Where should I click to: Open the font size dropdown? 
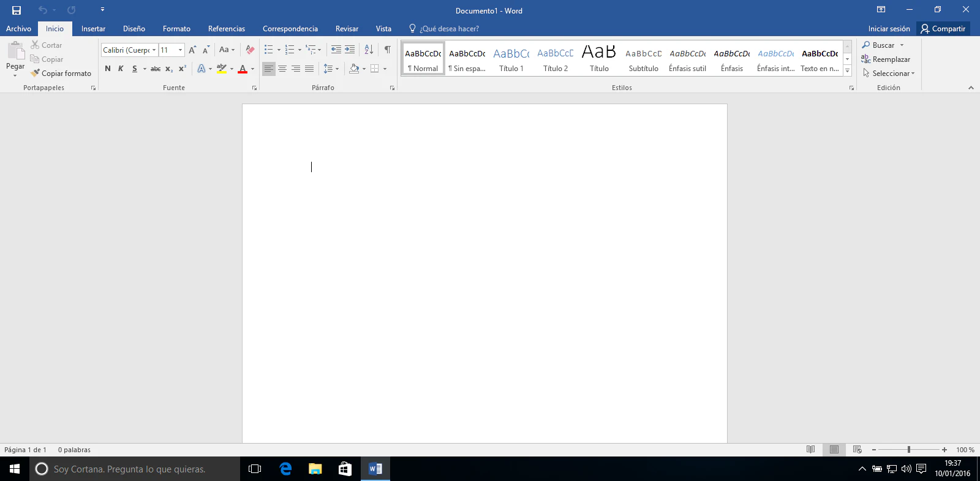coord(180,50)
